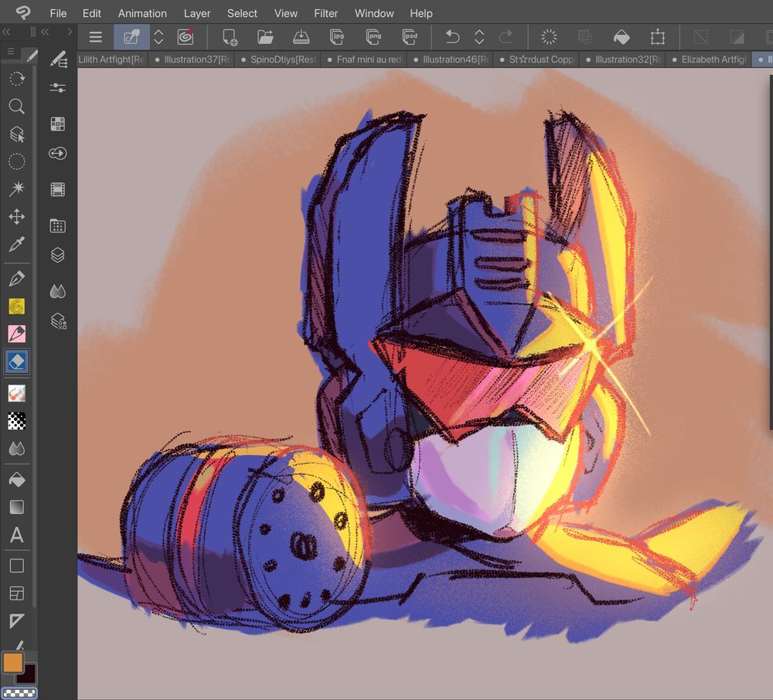Screen dimensions: 773x700
Task: Export image as jpg
Action: 337,37
